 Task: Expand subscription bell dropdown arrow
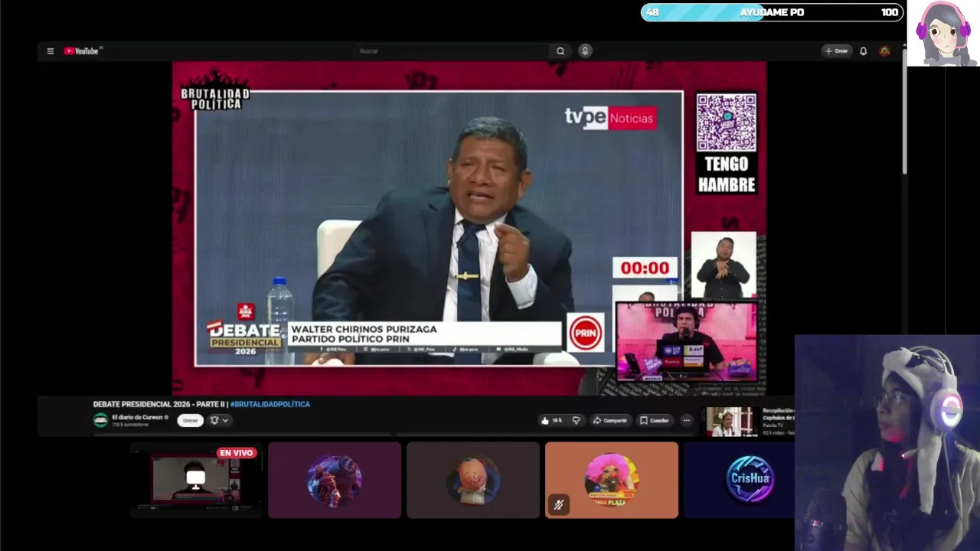coord(225,420)
